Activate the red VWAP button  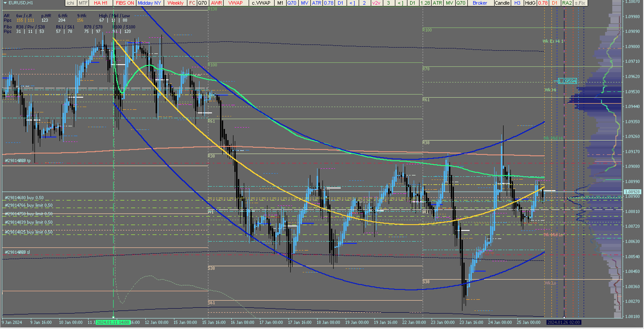[235, 3]
